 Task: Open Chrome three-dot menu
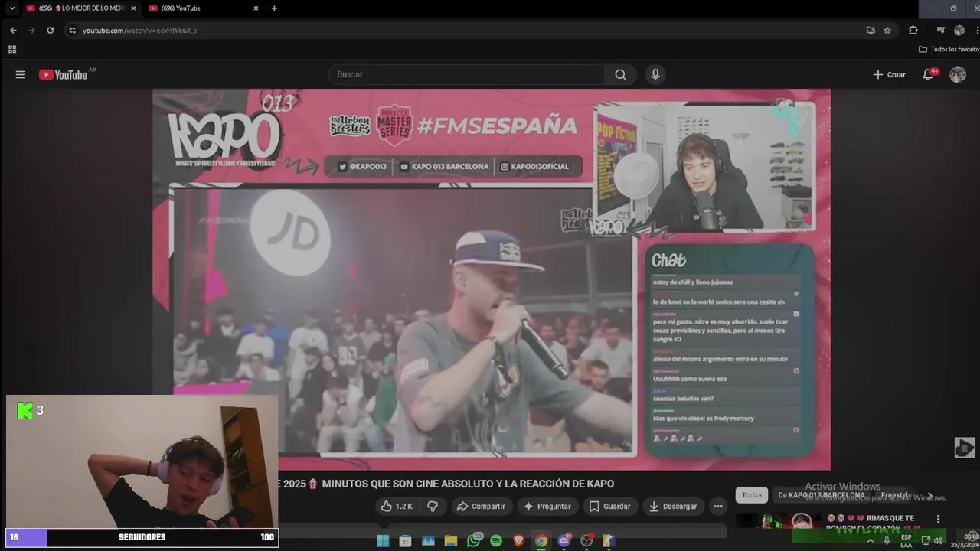point(977,30)
